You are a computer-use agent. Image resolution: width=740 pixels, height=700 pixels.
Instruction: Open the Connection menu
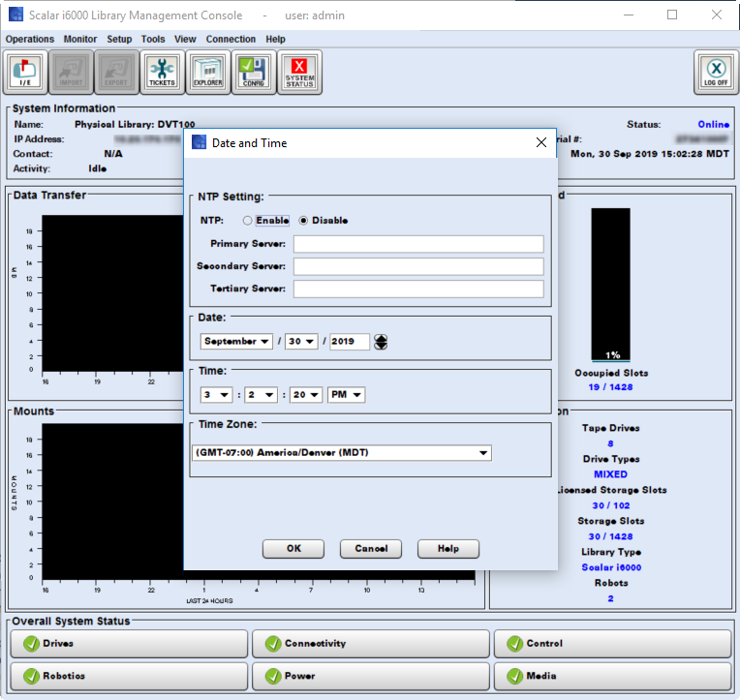tap(231, 39)
